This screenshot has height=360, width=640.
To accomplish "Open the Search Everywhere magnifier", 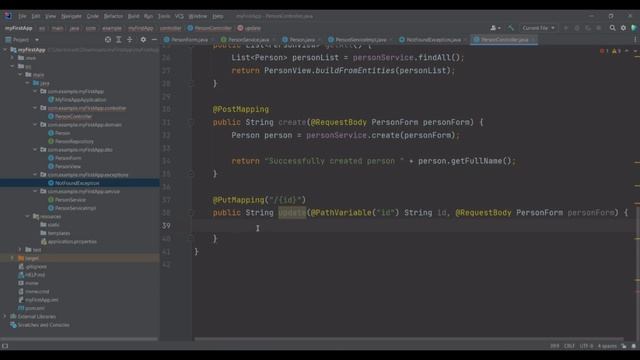I will [613, 28].
